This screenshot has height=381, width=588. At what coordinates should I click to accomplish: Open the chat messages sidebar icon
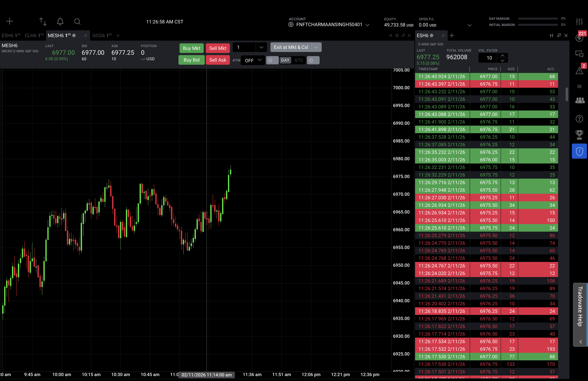click(579, 54)
